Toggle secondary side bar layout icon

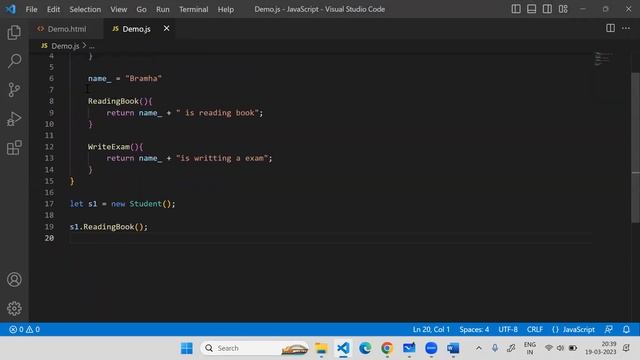(547, 9)
